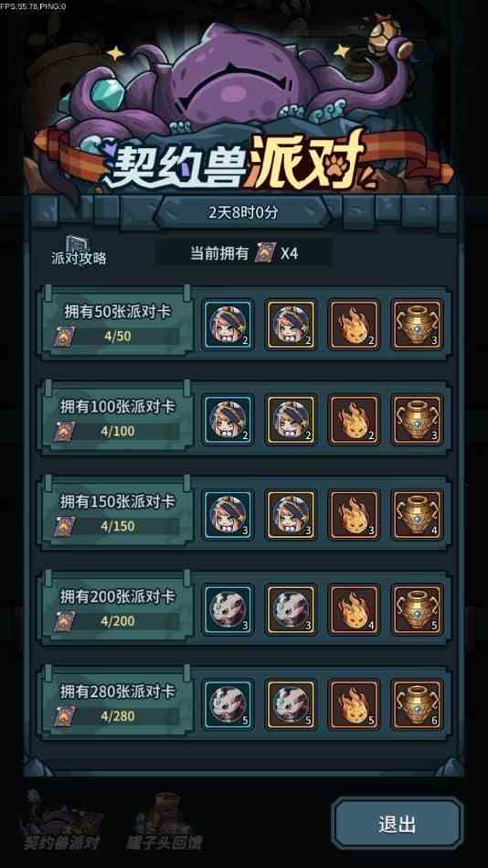The image size is (488, 868).
Task: Click the fire spirit reward in 100张 row
Action: tap(355, 420)
